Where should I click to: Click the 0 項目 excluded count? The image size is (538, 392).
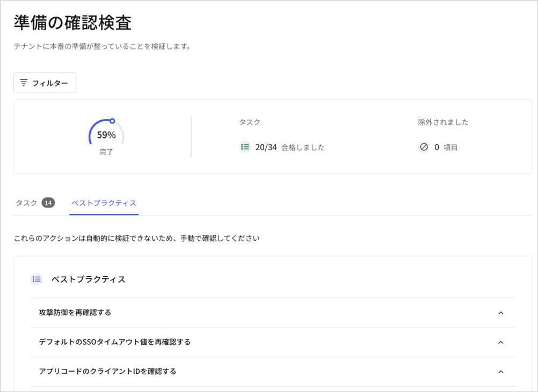coord(446,147)
